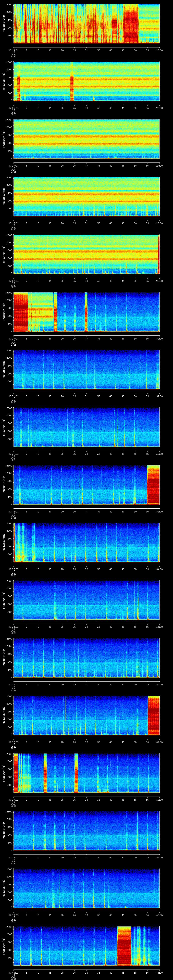Select the 17:39:00 start time label
The width and height of the screenshot is (173, 980).
[14, 915]
